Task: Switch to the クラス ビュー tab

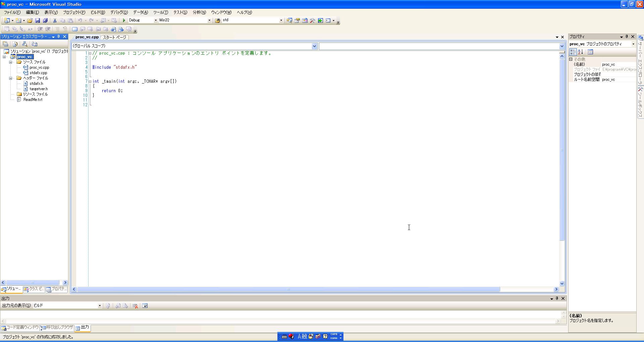Action: [34, 289]
